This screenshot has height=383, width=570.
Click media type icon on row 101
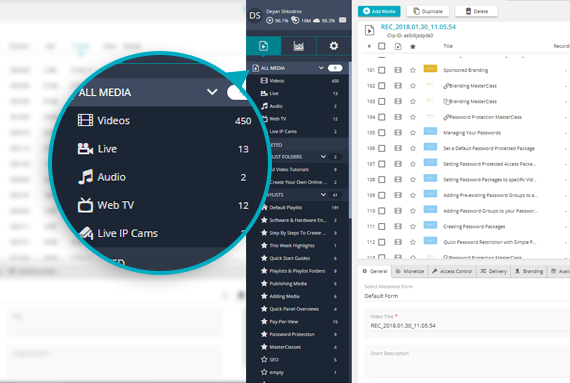pyautogui.click(x=398, y=70)
